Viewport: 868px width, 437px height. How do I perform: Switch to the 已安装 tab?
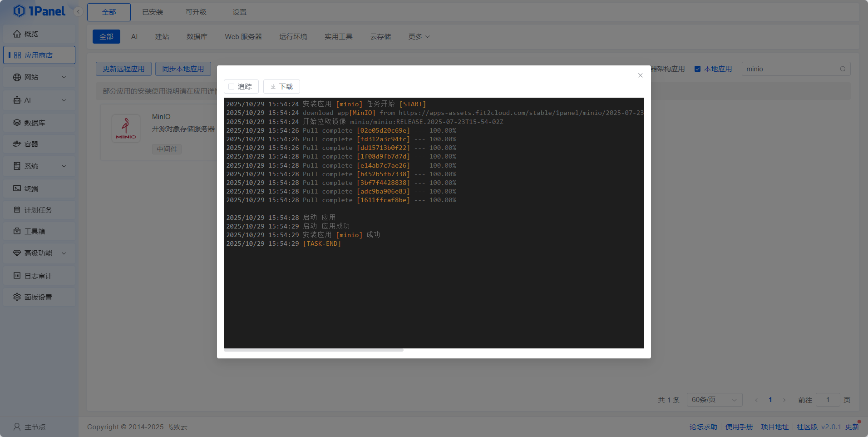click(153, 12)
